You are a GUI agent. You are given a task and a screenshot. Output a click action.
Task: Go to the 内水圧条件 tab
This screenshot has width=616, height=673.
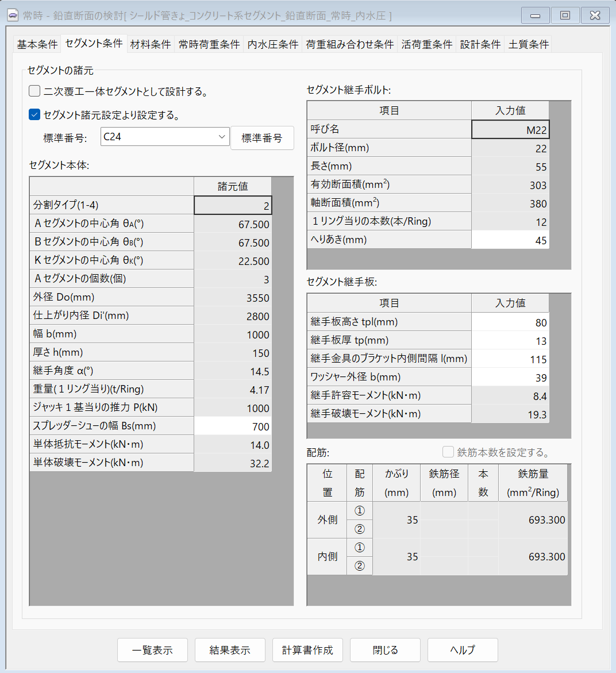(x=273, y=44)
